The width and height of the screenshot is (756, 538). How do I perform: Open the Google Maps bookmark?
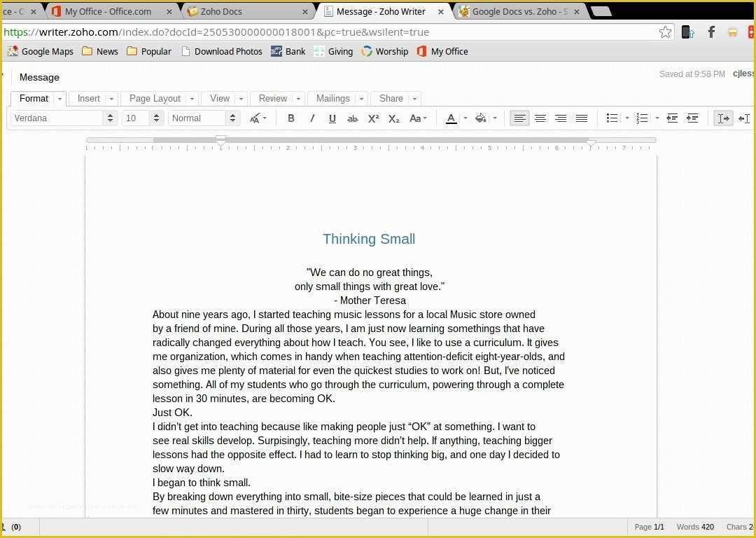pos(41,52)
